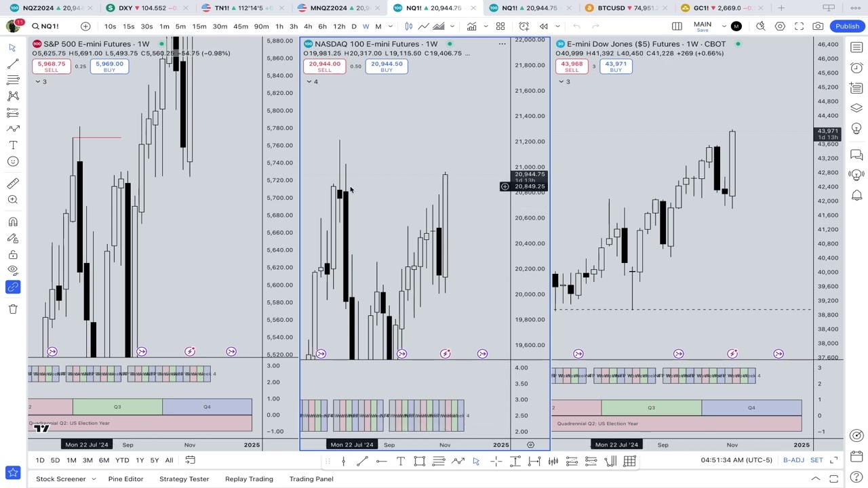Open the emoji icons tool

[12, 161]
